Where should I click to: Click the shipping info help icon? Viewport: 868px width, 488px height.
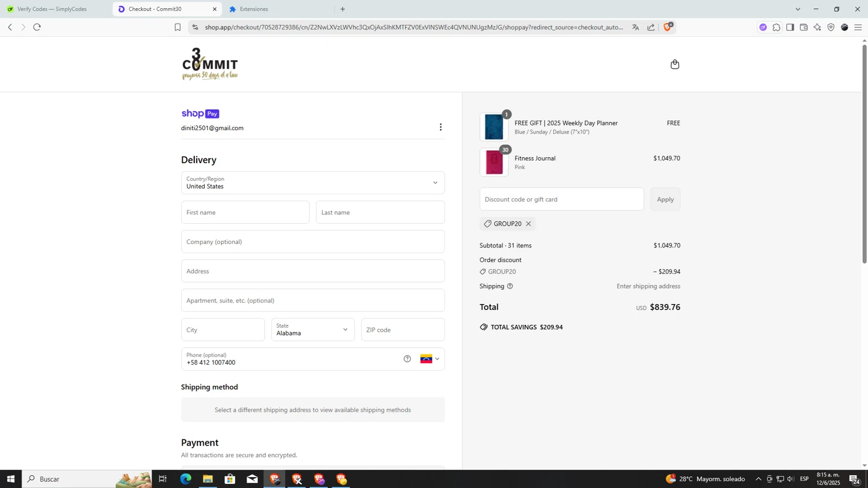[x=510, y=286]
